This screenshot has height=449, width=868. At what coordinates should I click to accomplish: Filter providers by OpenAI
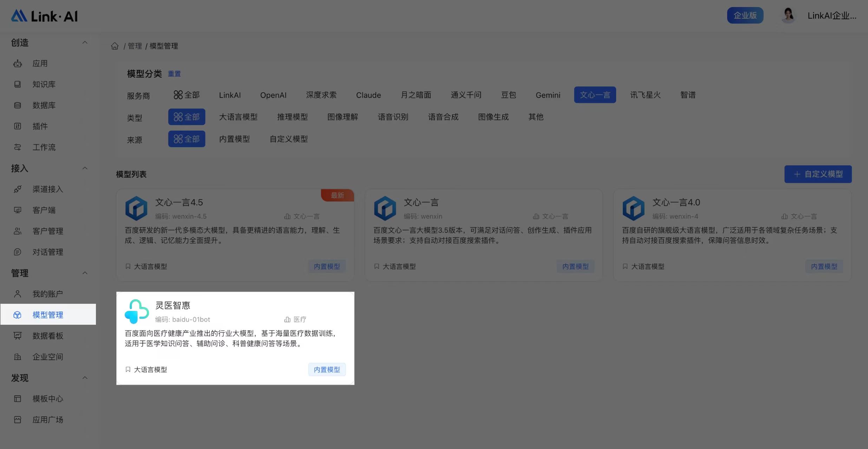273,95
